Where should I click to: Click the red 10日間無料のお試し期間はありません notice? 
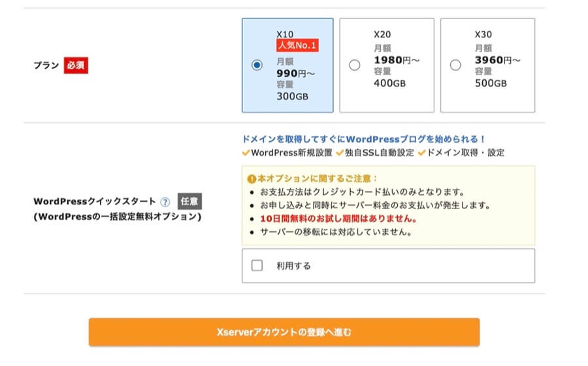[x=338, y=218]
